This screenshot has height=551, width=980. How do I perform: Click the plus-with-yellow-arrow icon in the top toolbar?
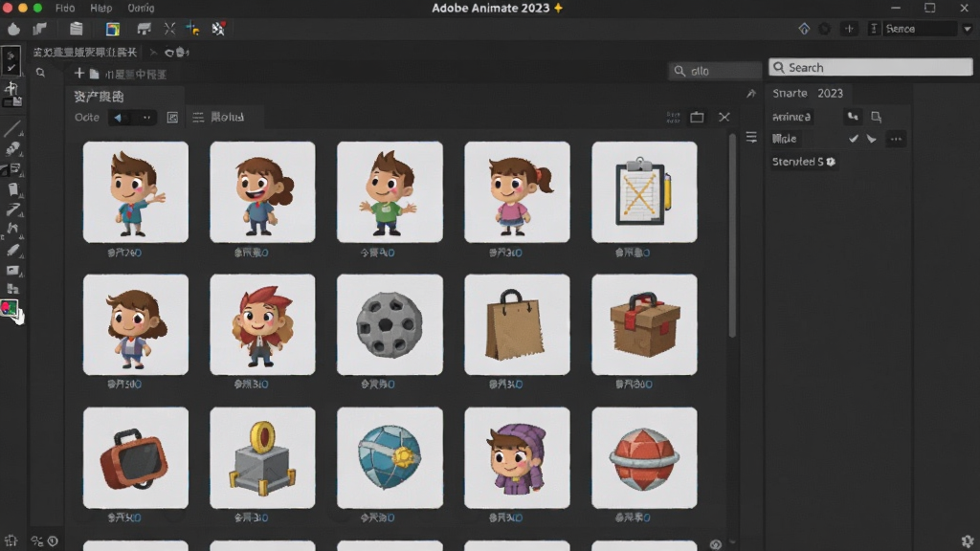[x=192, y=29]
